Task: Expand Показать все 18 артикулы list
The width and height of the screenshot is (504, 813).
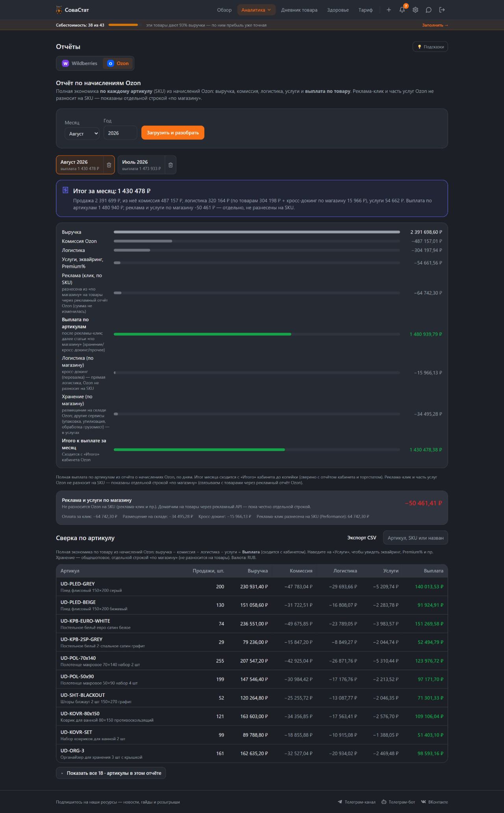Action: [x=111, y=773]
